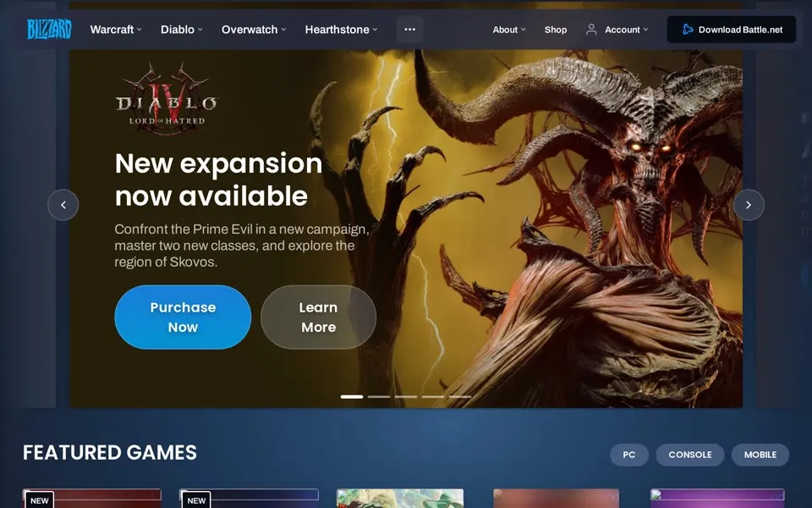Select the first carousel slide indicator

coord(352,396)
